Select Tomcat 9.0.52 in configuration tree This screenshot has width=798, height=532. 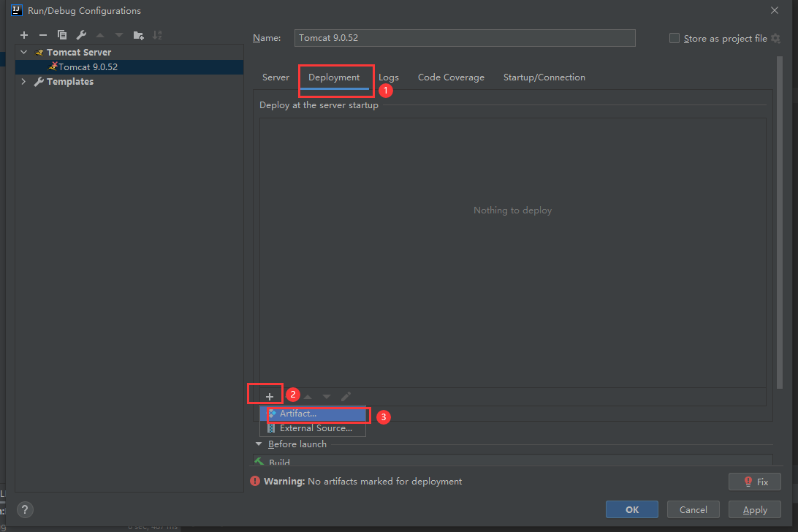pyautogui.click(x=129, y=66)
